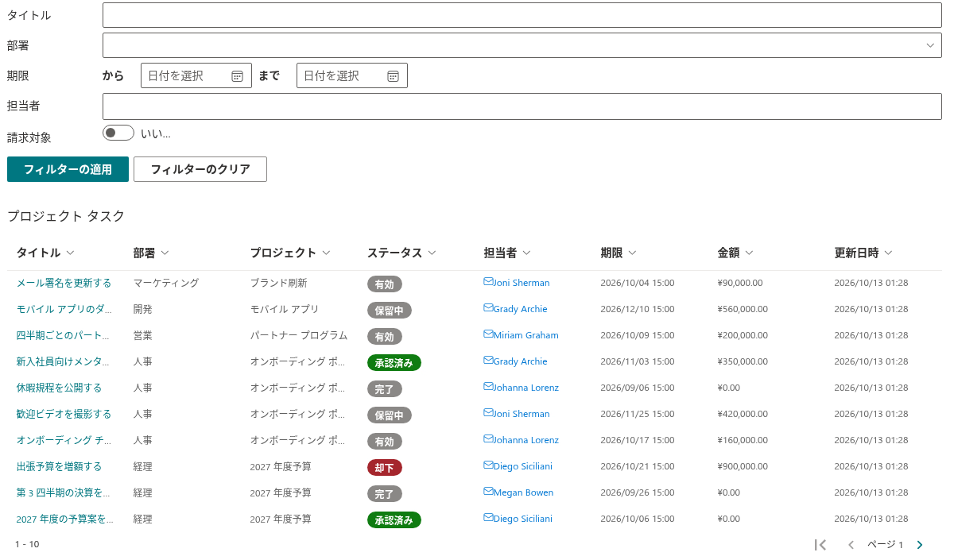Image resolution: width=954 pixels, height=560 pixels.
Task: Click the から date input field
Action: point(196,75)
